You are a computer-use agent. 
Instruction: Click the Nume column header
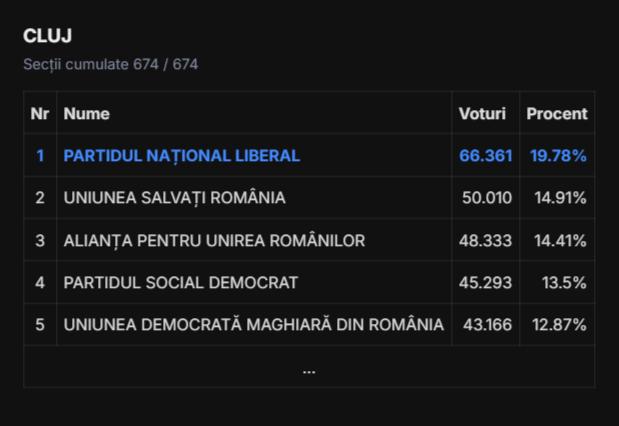(87, 114)
